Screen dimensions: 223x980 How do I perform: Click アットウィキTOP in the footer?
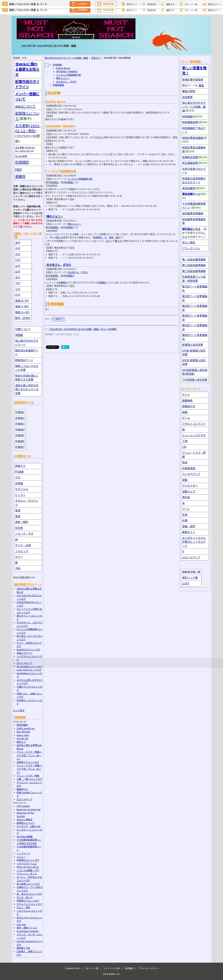coord(112,968)
